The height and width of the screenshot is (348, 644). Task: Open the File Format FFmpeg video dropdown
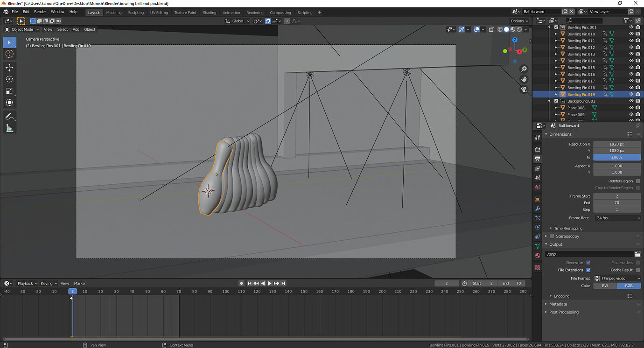[x=617, y=278]
